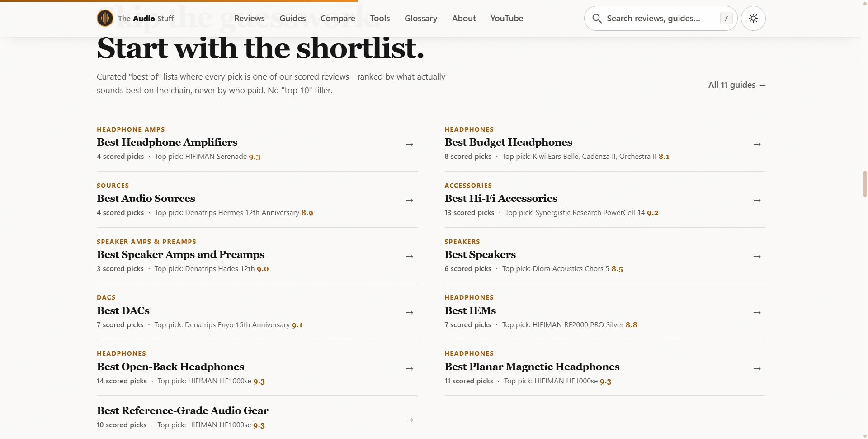Screen dimensions: 868x439
Task: Click '11 scored picks' text
Action: (469, 381)
